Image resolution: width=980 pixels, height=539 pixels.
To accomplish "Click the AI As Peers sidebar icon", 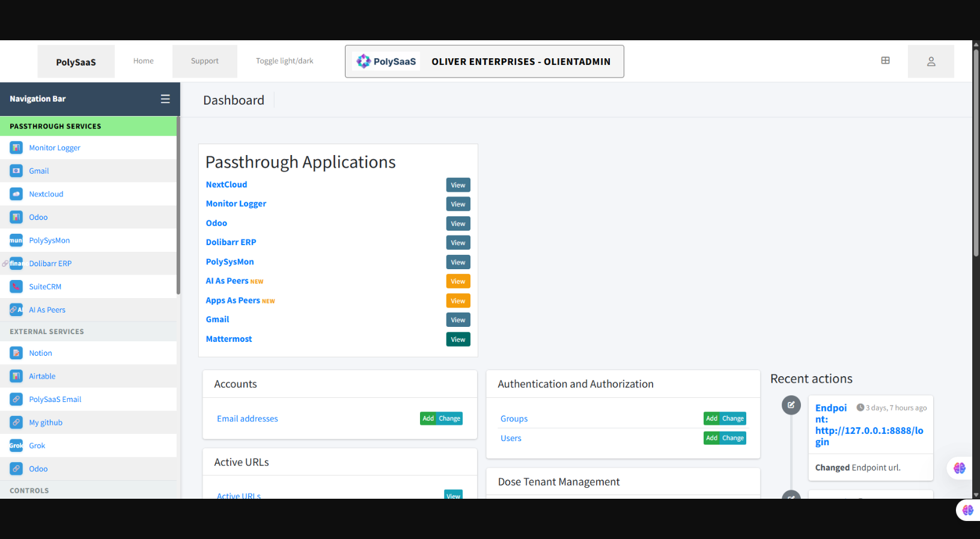I will point(16,309).
